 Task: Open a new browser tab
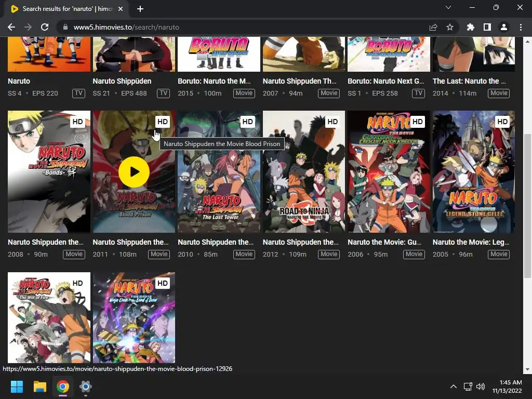pos(140,9)
